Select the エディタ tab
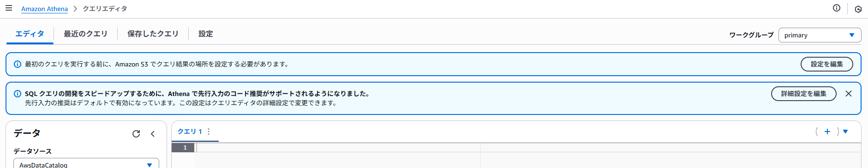The image size is (868, 168). pyautogui.click(x=30, y=34)
